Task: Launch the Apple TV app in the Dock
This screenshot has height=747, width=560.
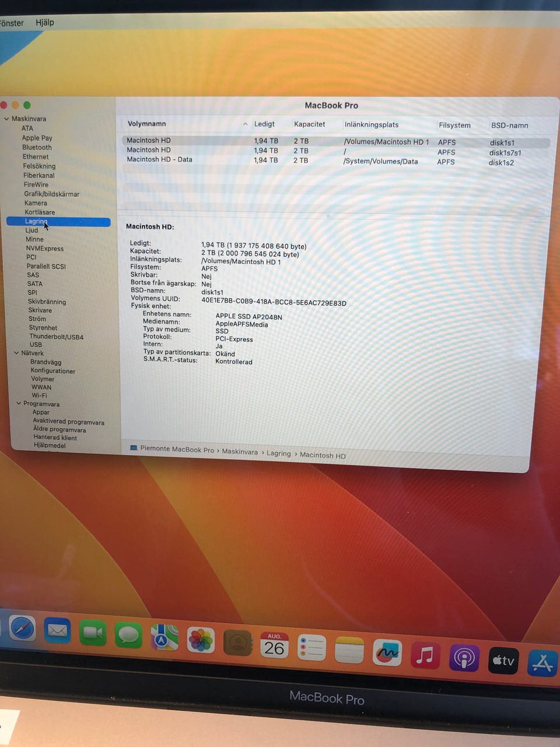Action: 503,661
